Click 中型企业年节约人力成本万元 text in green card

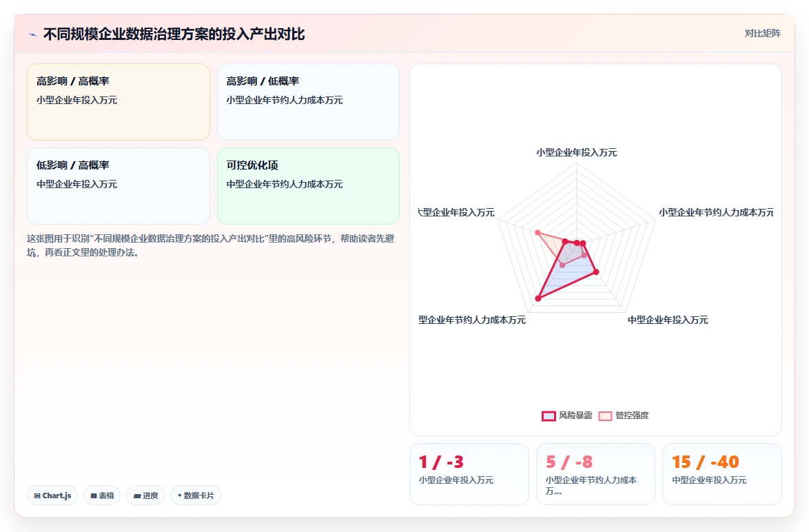tap(285, 184)
